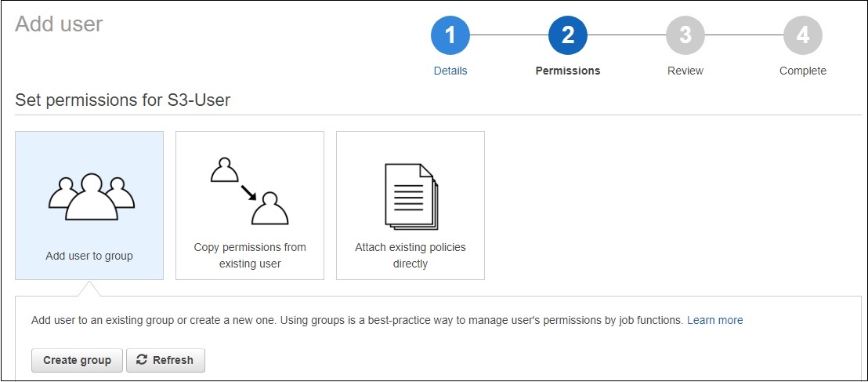This screenshot has height=382, width=868.
Task: Click the step 2 Permissions circle
Action: pyautogui.click(x=568, y=35)
